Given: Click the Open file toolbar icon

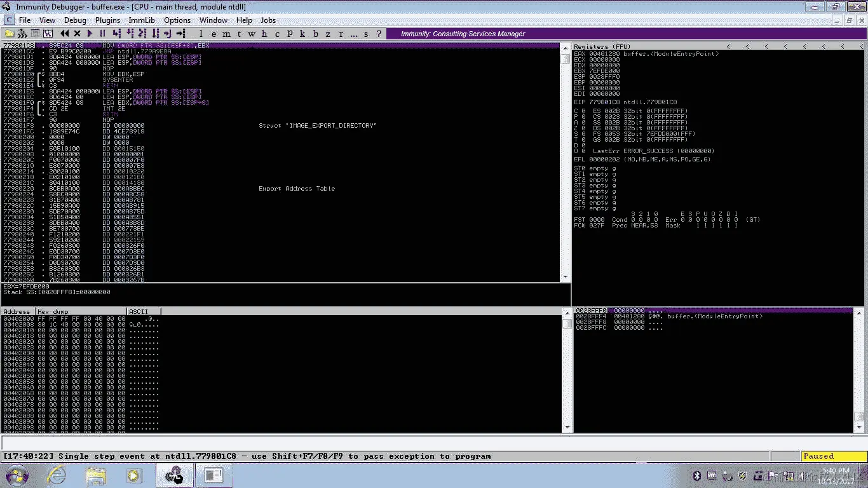Looking at the screenshot, I should (10, 33).
